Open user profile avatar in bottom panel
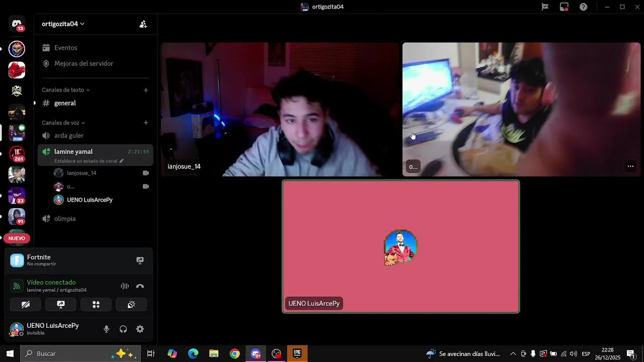Screen dimensions: 644x362 (17, 329)
